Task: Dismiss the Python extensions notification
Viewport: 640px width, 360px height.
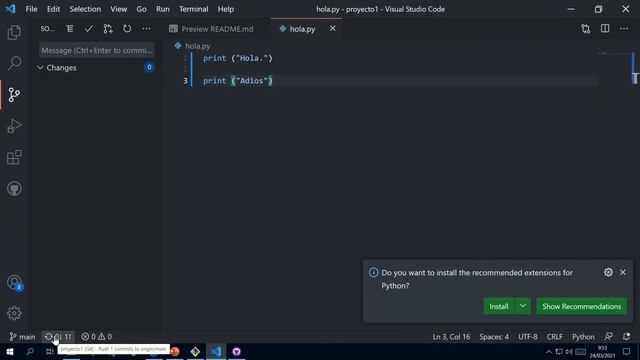Action: [623, 272]
